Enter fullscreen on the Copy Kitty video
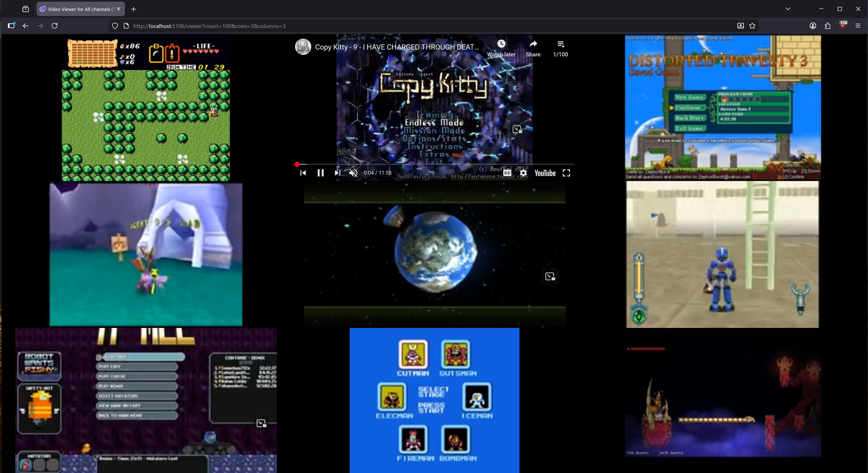The image size is (868, 473). [566, 173]
